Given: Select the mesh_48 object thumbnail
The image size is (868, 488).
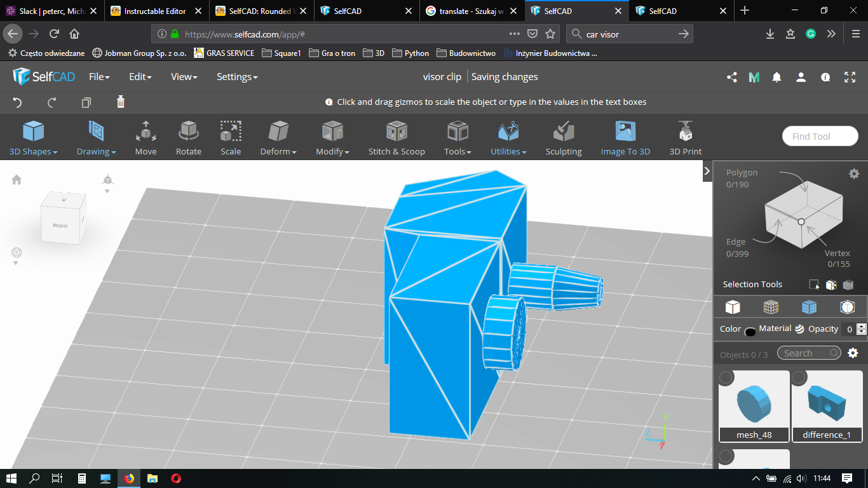Looking at the screenshot, I should point(754,406).
